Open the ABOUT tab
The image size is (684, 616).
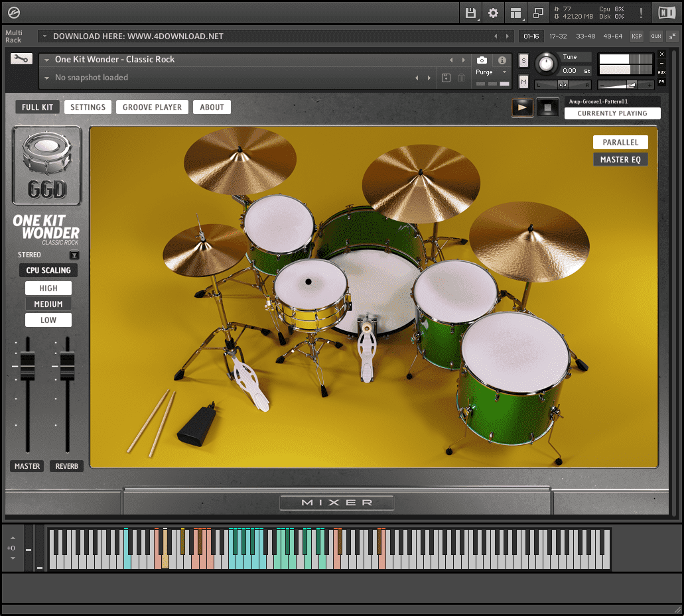point(212,107)
